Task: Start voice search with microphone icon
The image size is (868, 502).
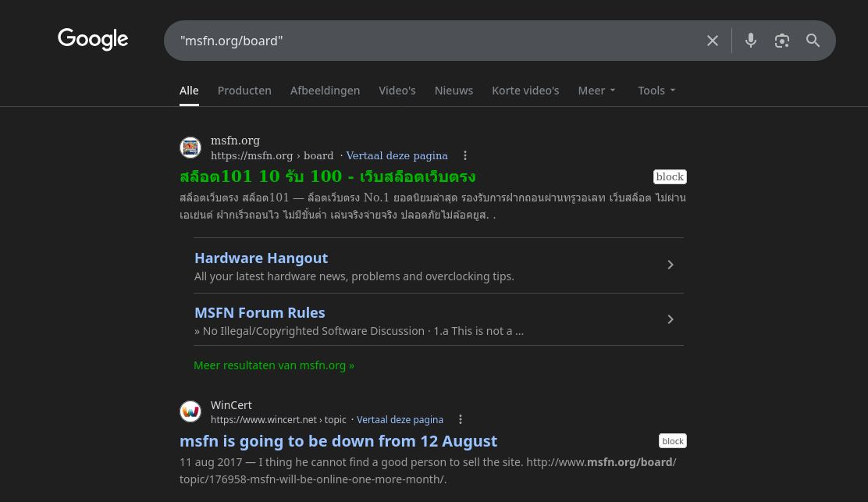Action: (x=751, y=41)
